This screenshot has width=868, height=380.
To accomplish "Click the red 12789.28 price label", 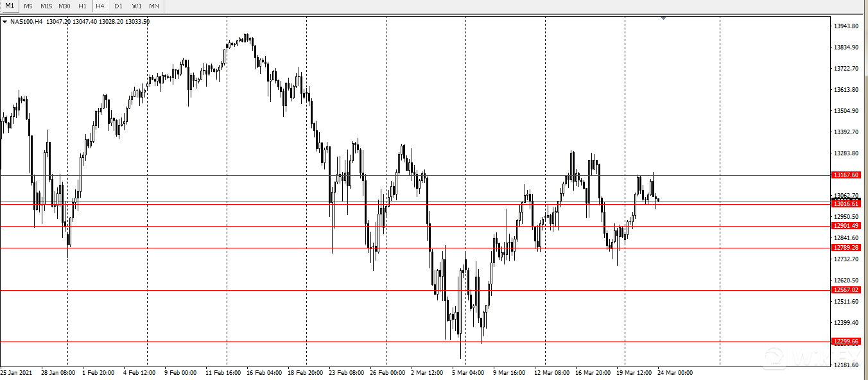I will pos(846,248).
